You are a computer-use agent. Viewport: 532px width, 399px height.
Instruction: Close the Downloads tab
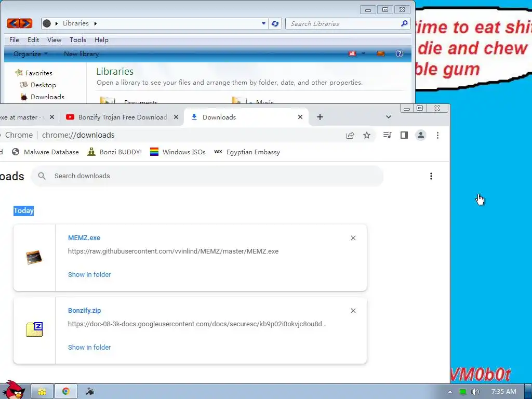[x=300, y=117]
